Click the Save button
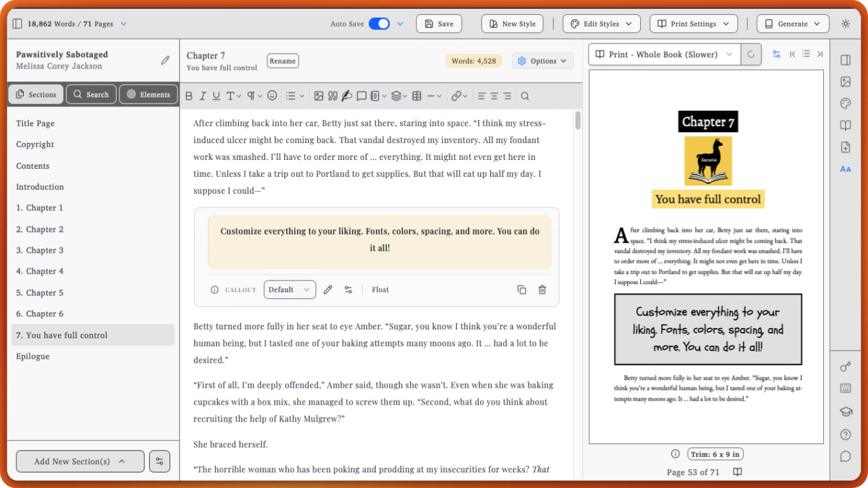This screenshot has width=868, height=488. [439, 24]
